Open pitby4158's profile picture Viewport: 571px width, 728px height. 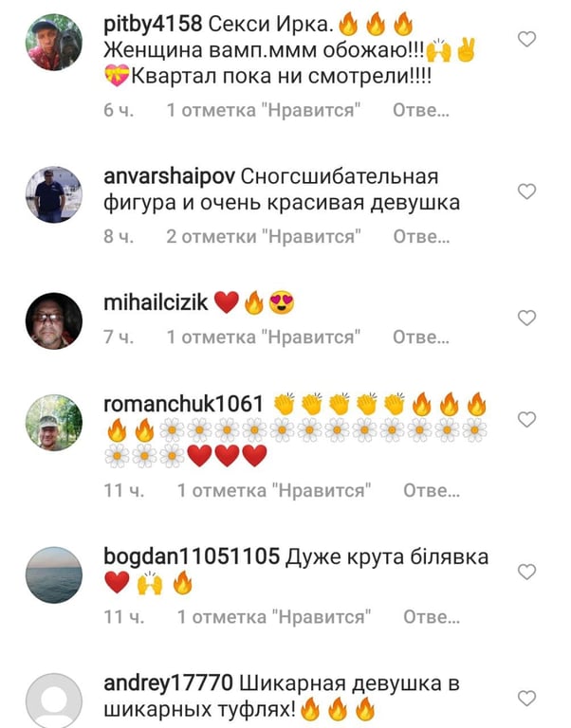pyautogui.click(x=54, y=43)
